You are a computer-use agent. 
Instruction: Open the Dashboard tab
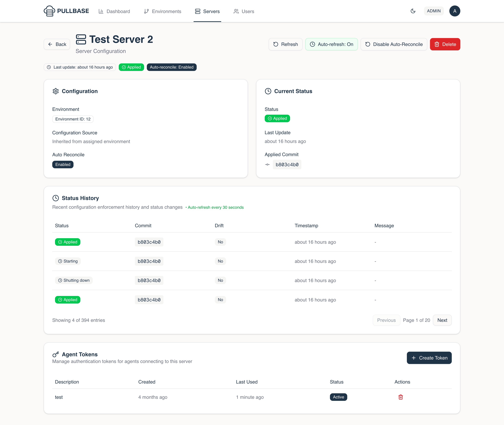pyautogui.click(x=114, y=11)
